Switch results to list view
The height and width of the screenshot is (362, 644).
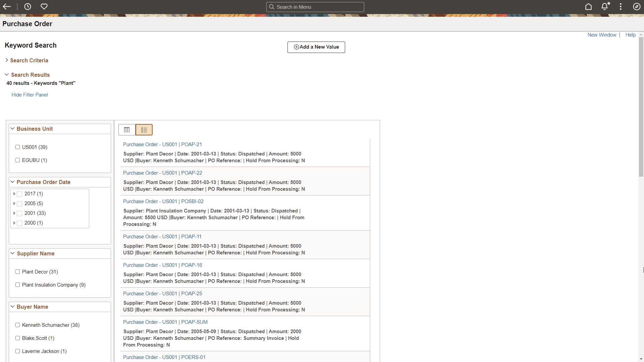pos(144,130)
